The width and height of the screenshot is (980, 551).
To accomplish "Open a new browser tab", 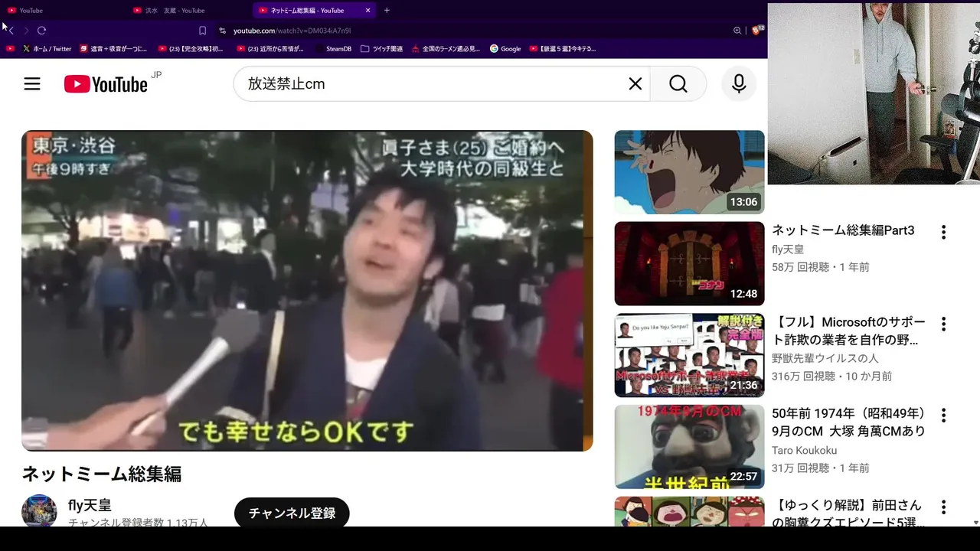I will coord(387,10).
